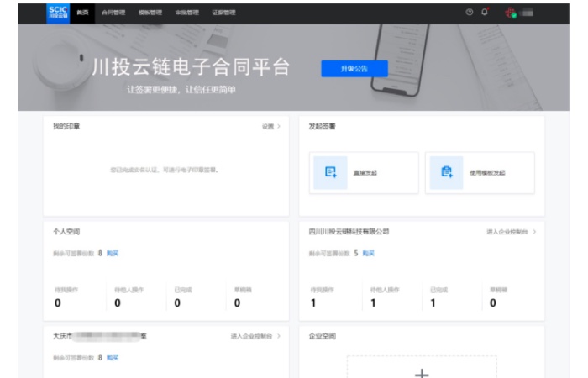Click the 使用模板发起 clipboard icon
588x378 pixels.
click(x=447, y=172)
